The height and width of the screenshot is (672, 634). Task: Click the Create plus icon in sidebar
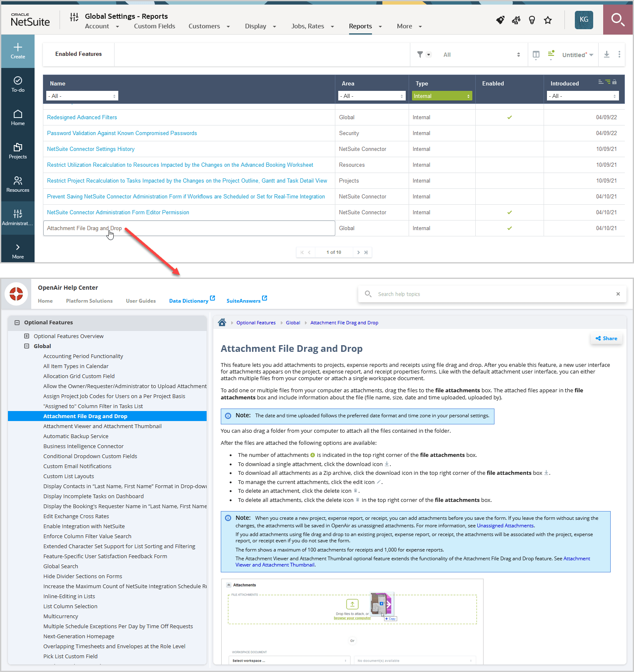[x=18, y=47]
